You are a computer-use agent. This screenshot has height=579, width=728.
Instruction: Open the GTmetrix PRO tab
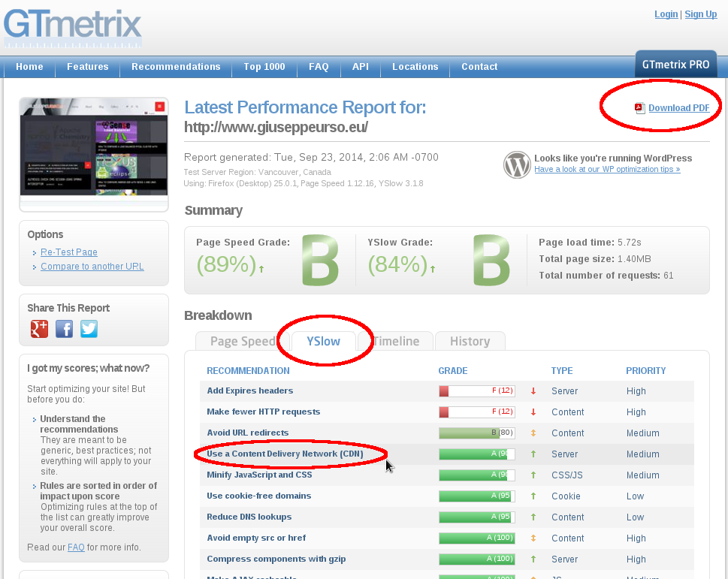676,65
